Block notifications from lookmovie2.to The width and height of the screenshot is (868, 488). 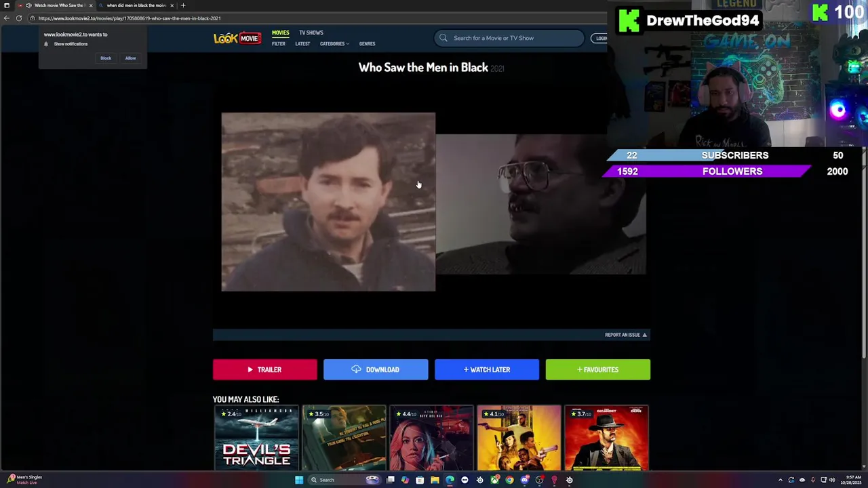(106, 58)
